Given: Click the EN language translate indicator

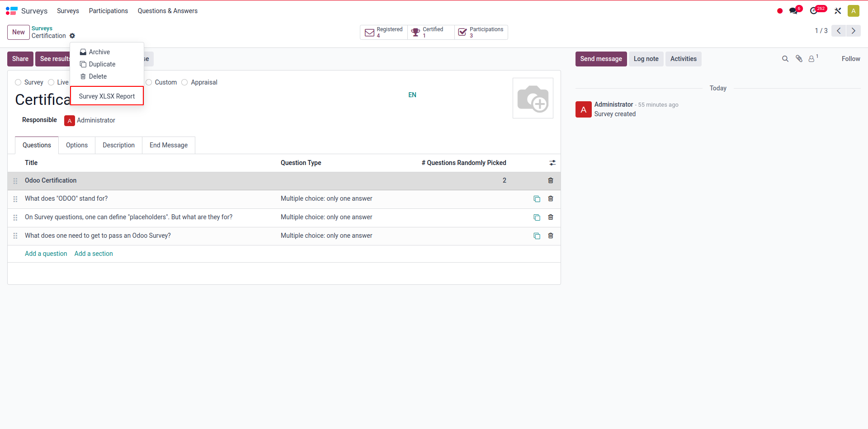Looking at the screenshot, I should (x=412, y=95).
